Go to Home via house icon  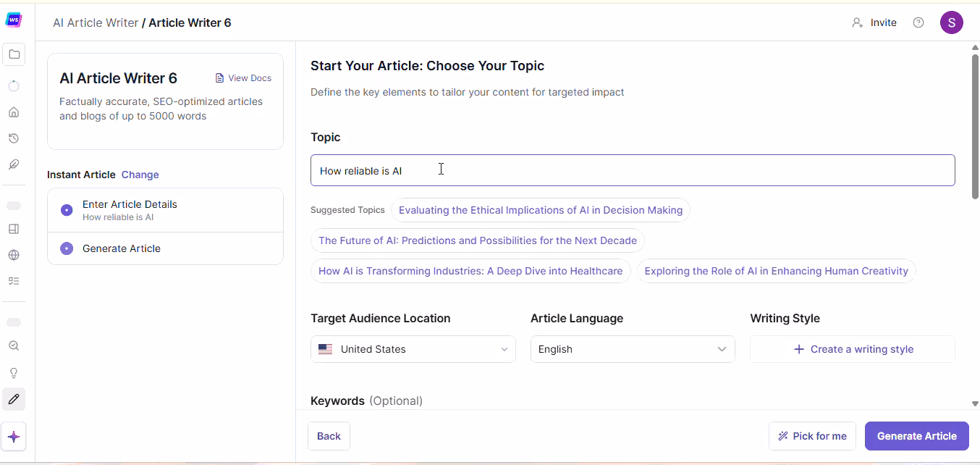point(14,112)
